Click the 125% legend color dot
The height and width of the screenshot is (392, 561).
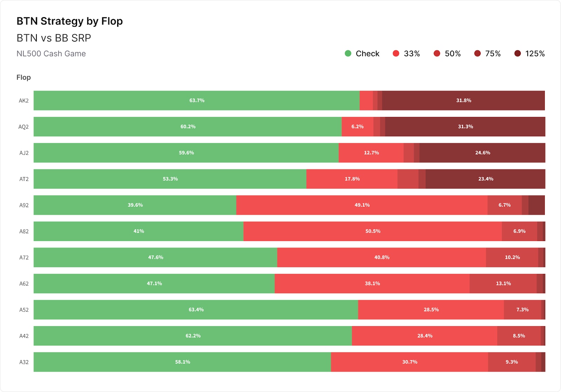tap(518, 54)
